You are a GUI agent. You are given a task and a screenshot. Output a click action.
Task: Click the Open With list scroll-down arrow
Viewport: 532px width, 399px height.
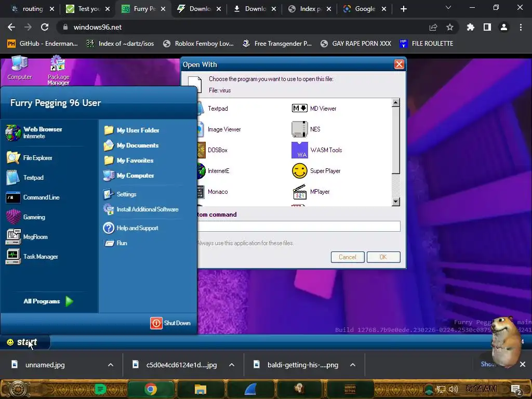coord(395,202)
